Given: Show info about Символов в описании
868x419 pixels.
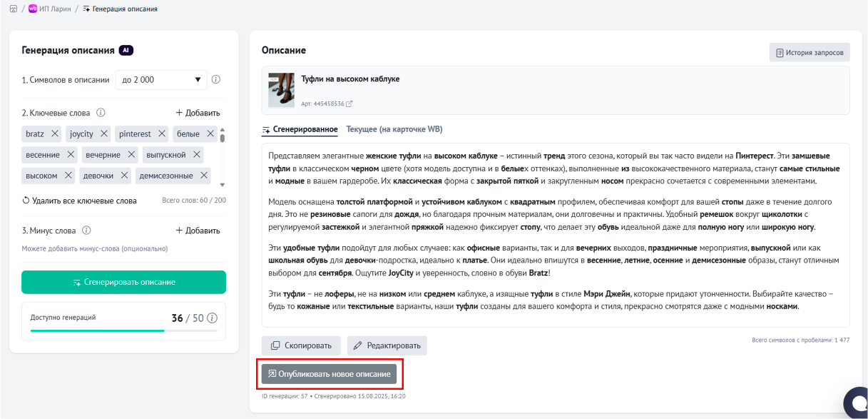Looking at the screenshot, I should [216, 80].
